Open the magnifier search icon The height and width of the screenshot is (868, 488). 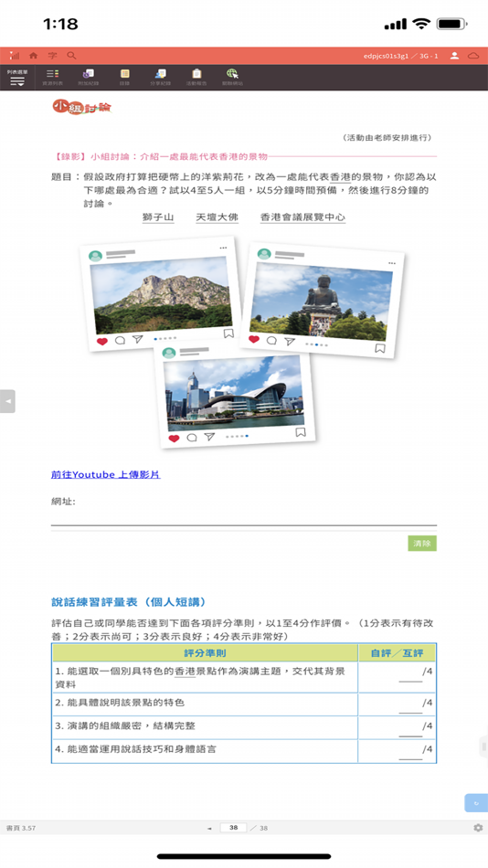point(71,56)
